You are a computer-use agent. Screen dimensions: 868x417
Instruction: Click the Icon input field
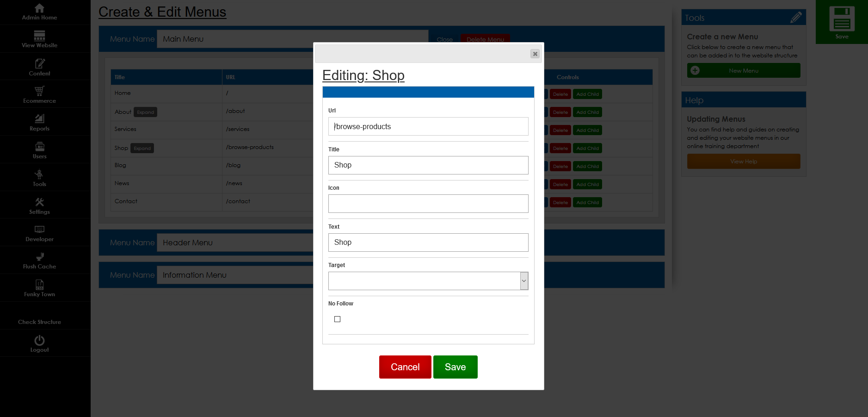[x=428, y=204]
